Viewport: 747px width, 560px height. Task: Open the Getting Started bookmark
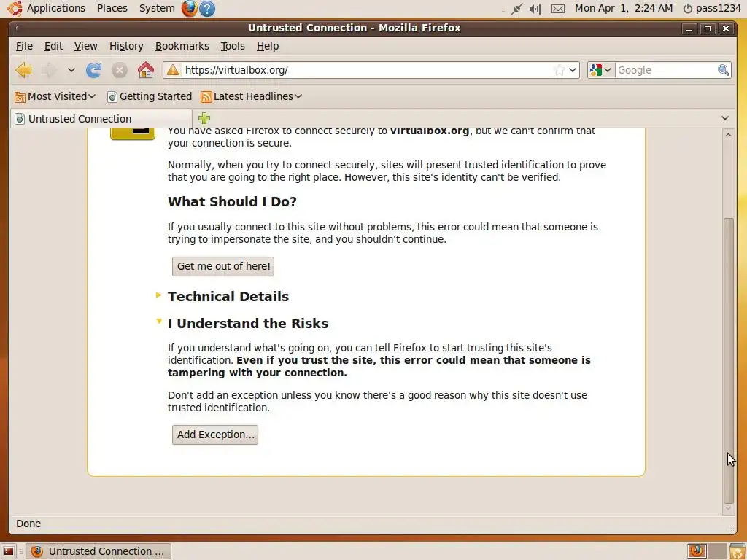[x=150, y=96]
